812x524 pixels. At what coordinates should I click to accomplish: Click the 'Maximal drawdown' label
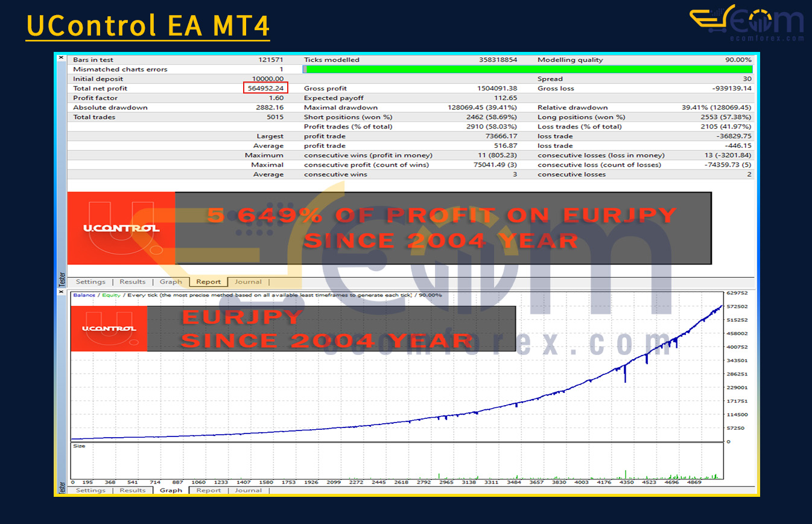341,107
